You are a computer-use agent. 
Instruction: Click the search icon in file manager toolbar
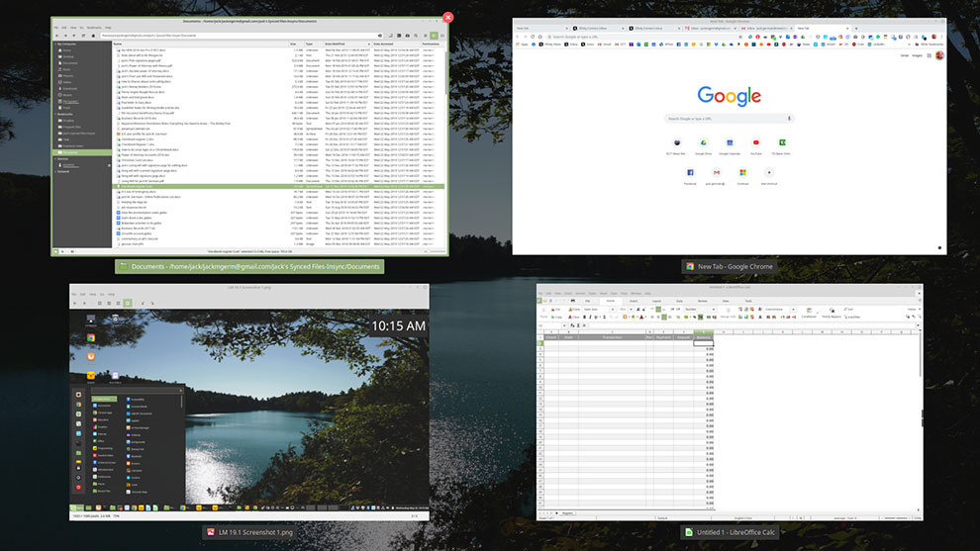[416, 36]
